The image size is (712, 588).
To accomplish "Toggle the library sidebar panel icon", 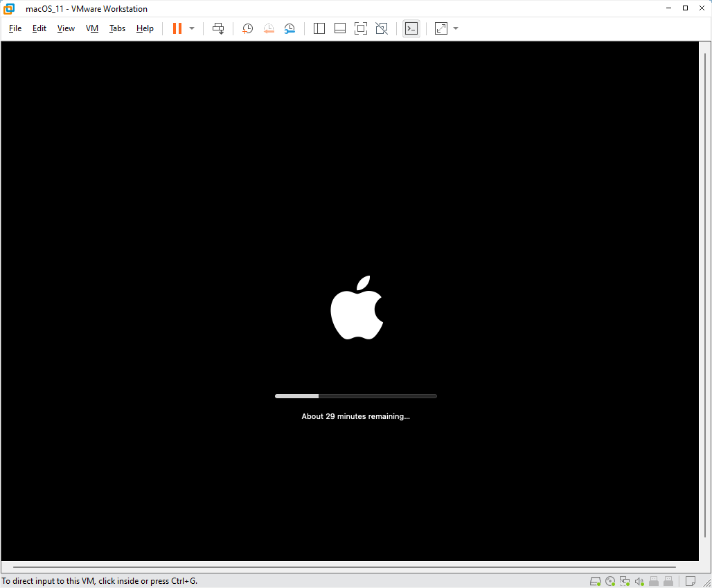I will (x=319, y=28).
